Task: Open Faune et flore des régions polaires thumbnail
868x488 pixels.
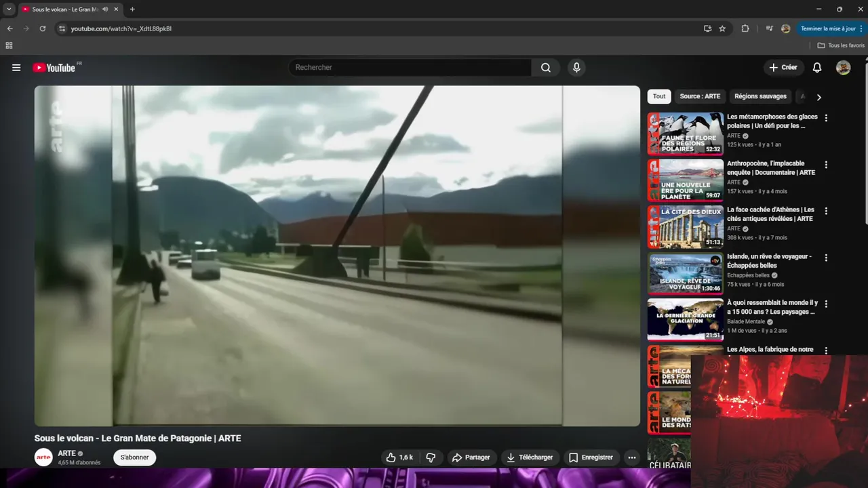Action: pos(686,134)
